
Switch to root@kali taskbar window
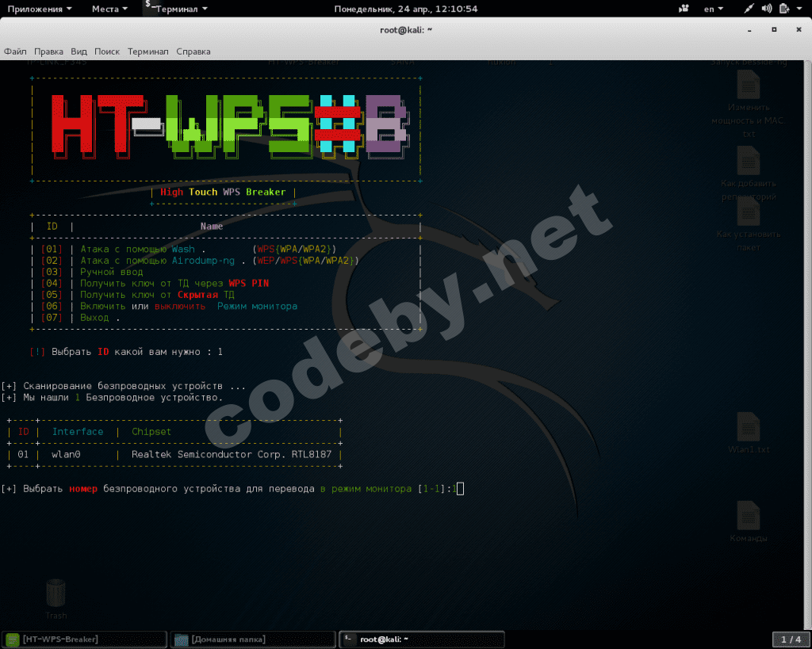click(x=422, y=639)
